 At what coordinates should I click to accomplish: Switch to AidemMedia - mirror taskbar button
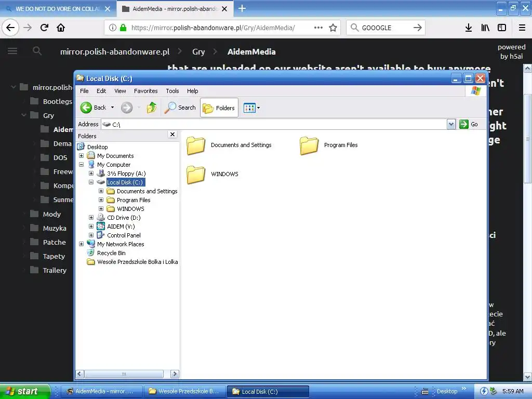tap(102, 392)
